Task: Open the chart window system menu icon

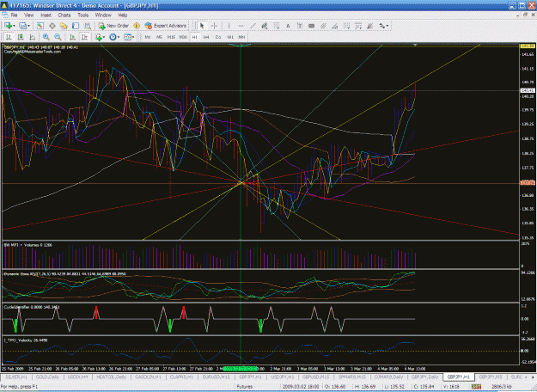Action: [x=5, y=15]
